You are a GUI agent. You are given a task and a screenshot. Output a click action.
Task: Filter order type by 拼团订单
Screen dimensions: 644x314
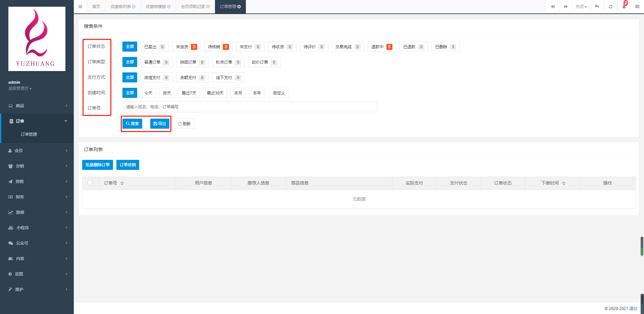point(193,62)
